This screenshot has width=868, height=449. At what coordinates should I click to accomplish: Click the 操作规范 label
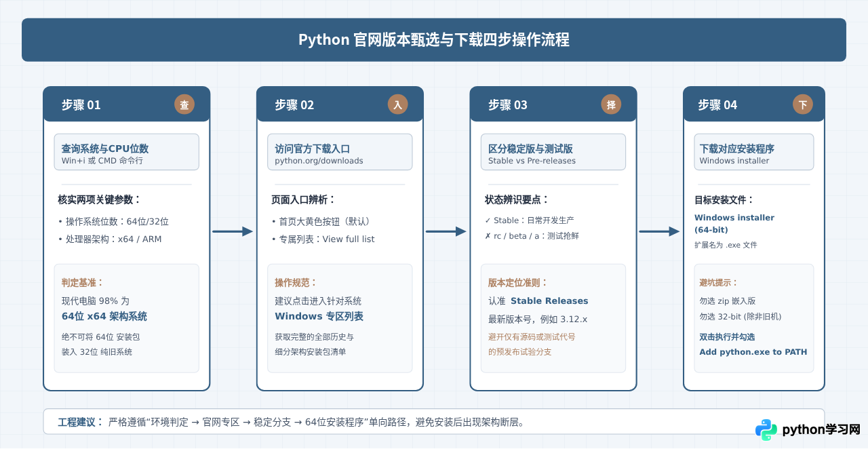296,282
